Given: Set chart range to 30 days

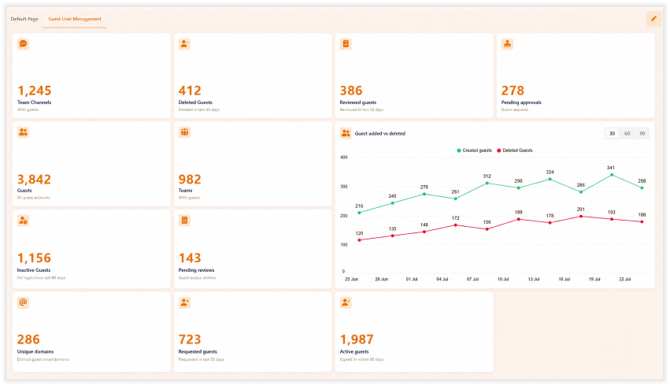Looking at the screenshot, I should coord(612,133).
